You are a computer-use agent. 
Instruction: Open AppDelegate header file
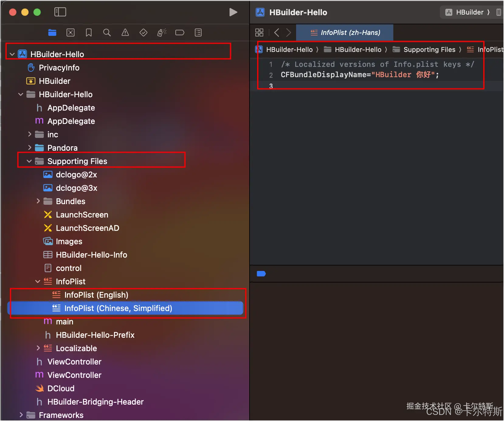pos(71,108)
